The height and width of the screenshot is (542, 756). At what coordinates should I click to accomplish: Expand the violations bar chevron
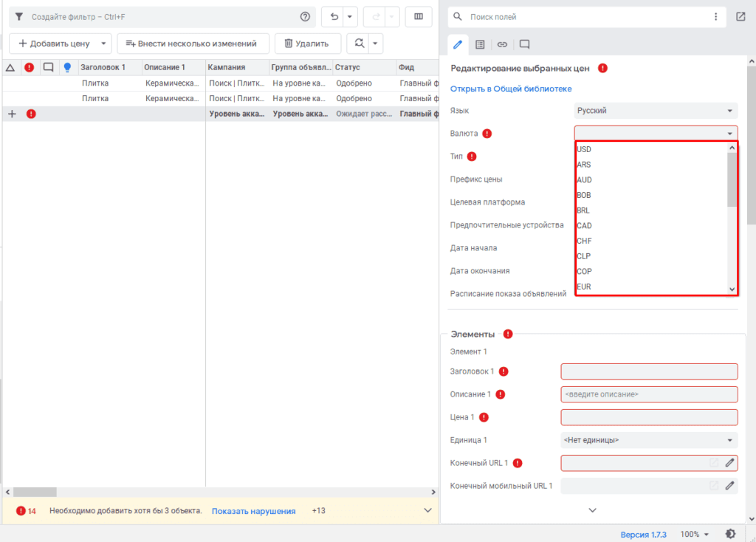click(x=427, y=511)
